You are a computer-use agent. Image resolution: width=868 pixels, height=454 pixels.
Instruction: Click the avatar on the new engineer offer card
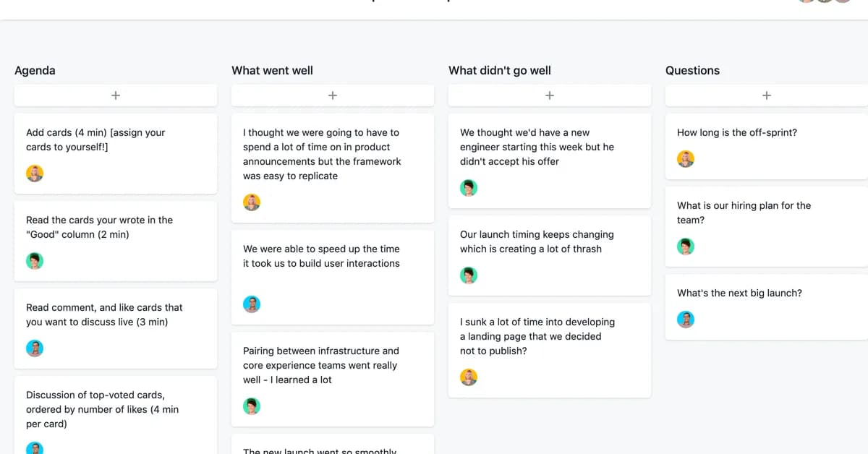click(468, 187)
